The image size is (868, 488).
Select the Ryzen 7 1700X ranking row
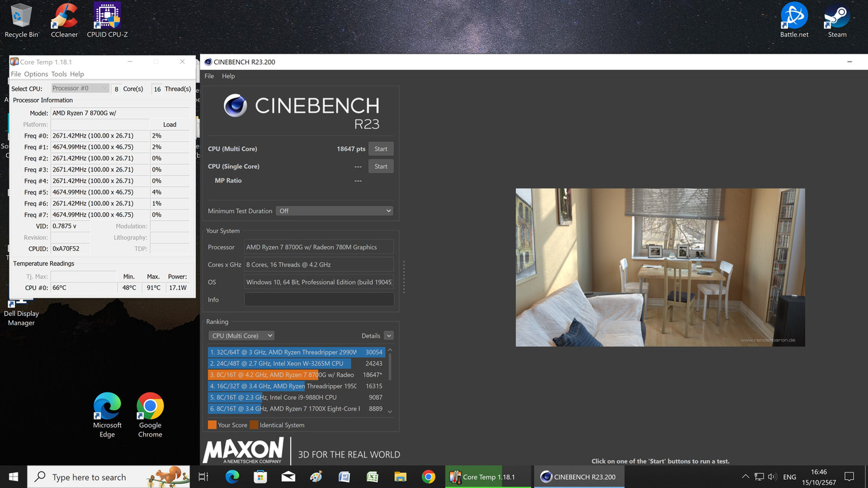(x=296, y=409)
